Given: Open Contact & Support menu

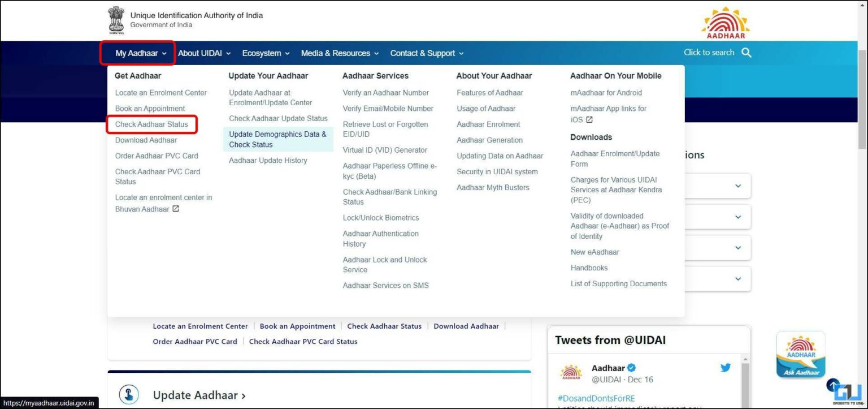Looking at the screenshot, I should [x=423, y=53].
